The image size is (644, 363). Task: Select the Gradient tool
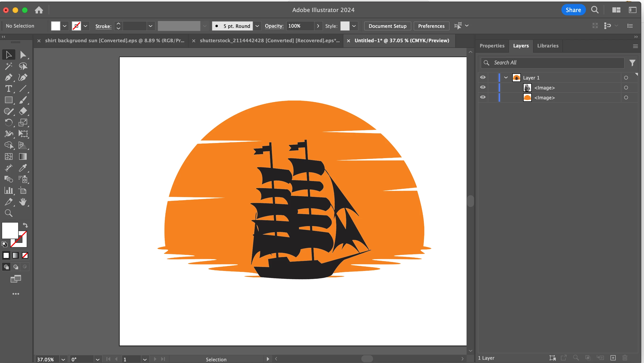(23, 157)
